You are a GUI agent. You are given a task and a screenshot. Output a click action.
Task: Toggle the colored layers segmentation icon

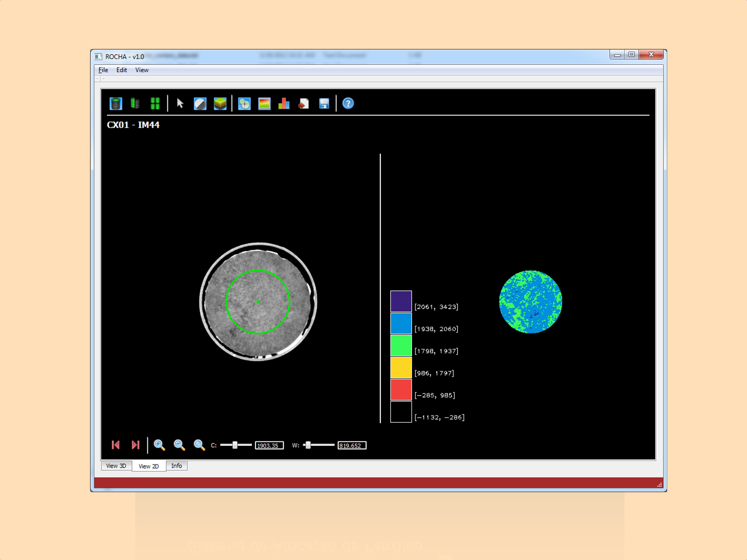(x=220, y=104)
